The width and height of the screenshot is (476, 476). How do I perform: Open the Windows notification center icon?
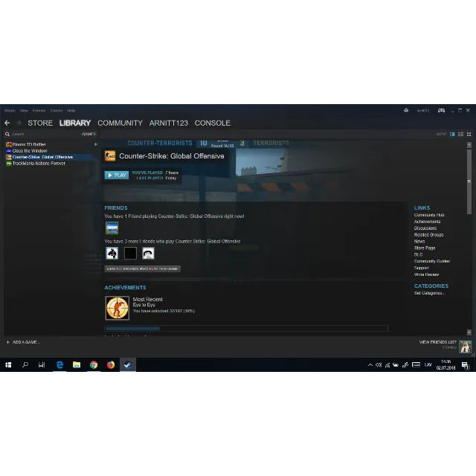point(465,365)
